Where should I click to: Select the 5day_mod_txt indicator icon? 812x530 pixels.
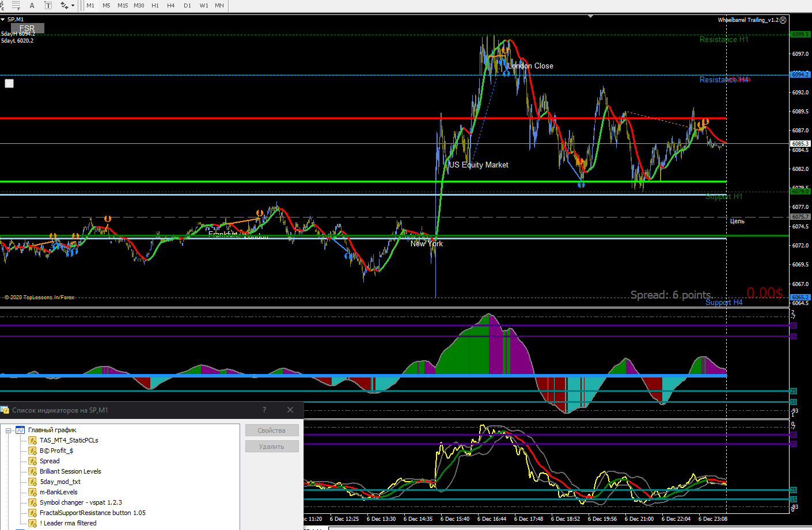(33, 482)
